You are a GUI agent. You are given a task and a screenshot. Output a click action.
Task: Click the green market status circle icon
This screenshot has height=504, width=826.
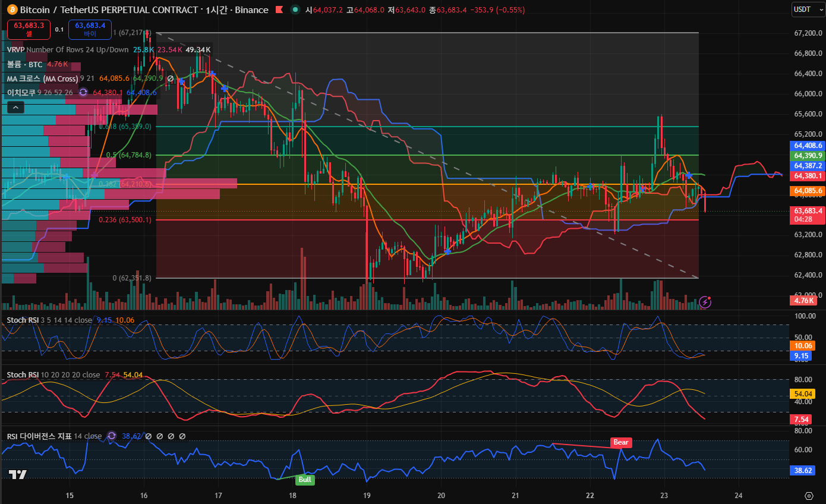click(x=295, y=10)
